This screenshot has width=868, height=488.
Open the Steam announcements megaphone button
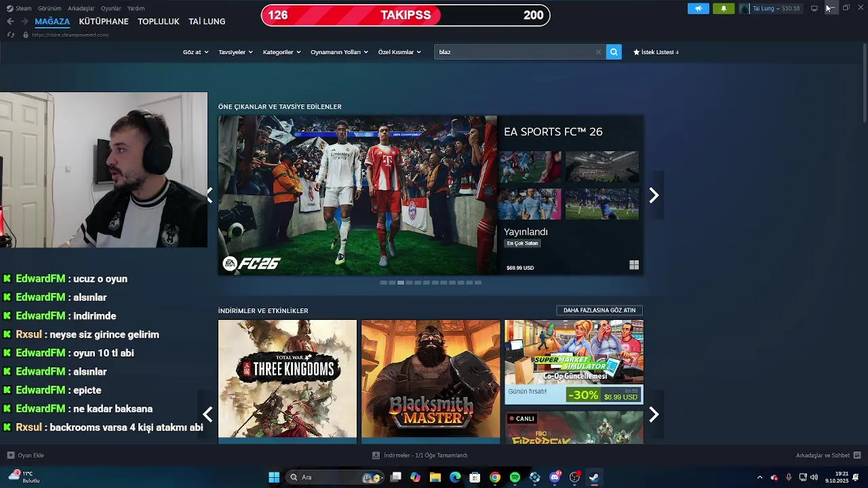coord(698,8)
